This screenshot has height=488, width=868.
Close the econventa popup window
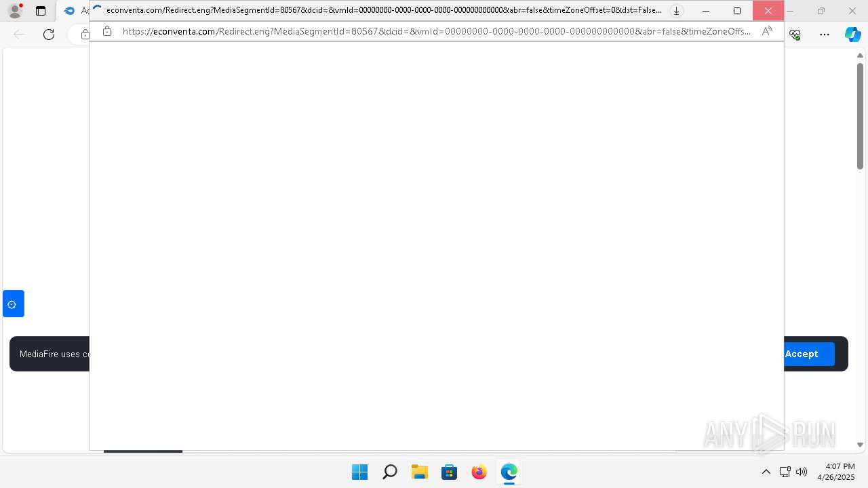click(768, 11)
